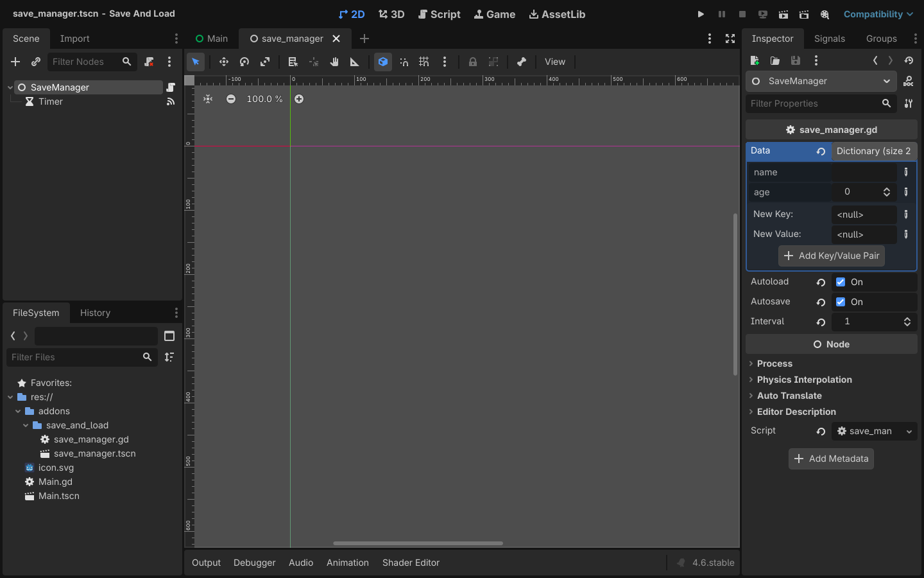The height and width of the screenshot is (578, 924).
Task: Zoom in the viewport plus icon
Action: [x=299, y=99]
